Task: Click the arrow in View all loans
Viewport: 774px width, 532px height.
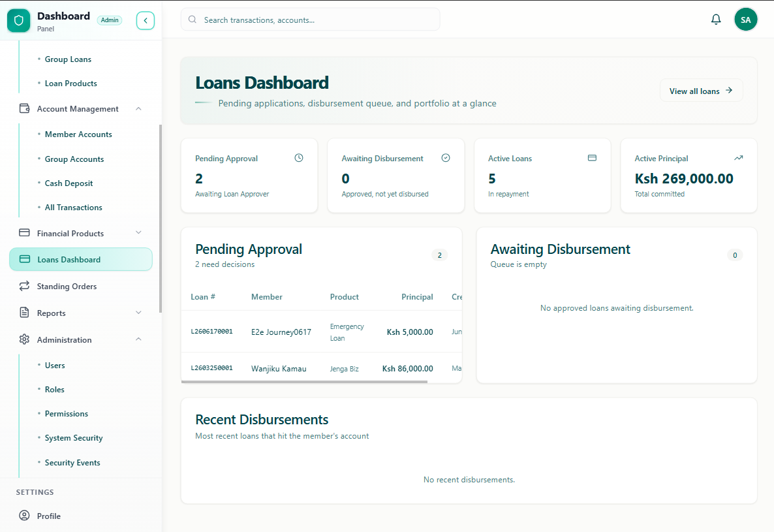Action: click(x=728, y=90)
